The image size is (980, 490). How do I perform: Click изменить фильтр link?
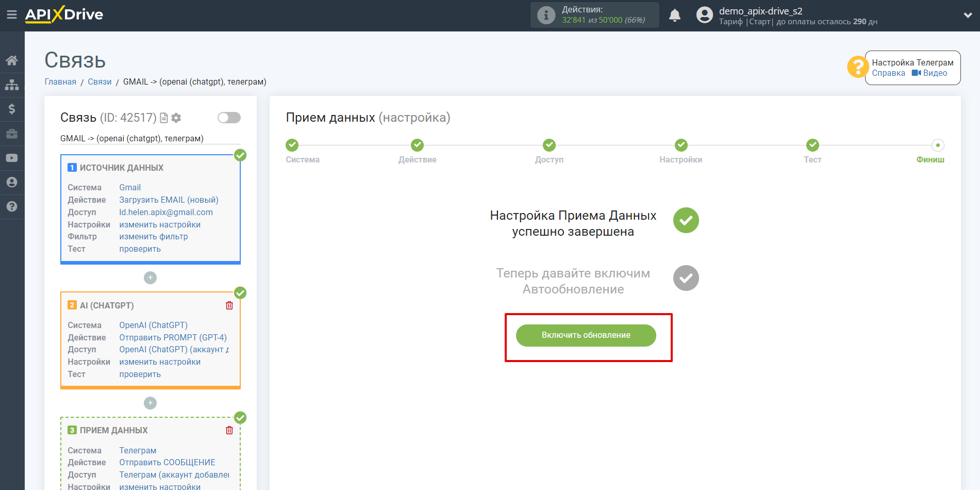(154, 236)
